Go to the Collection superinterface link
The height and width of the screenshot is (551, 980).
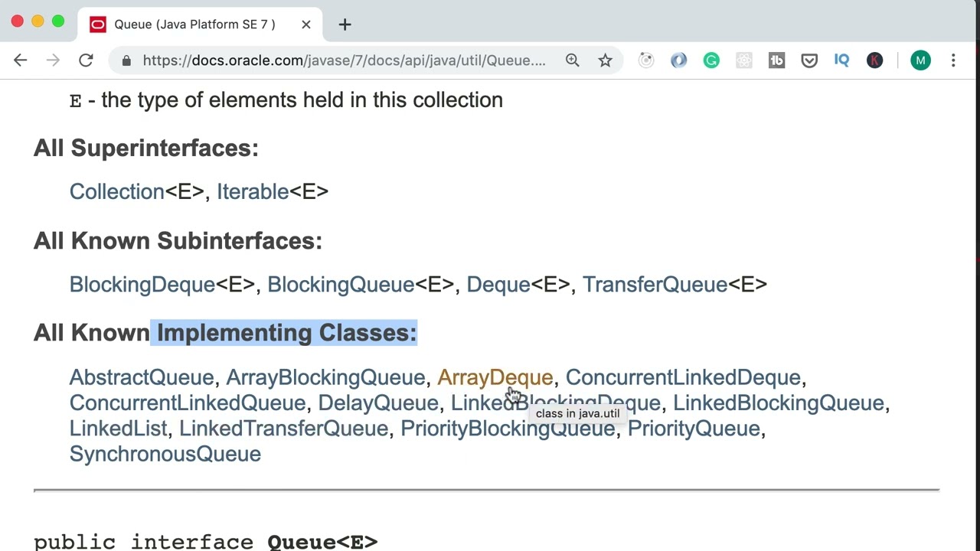117,191
